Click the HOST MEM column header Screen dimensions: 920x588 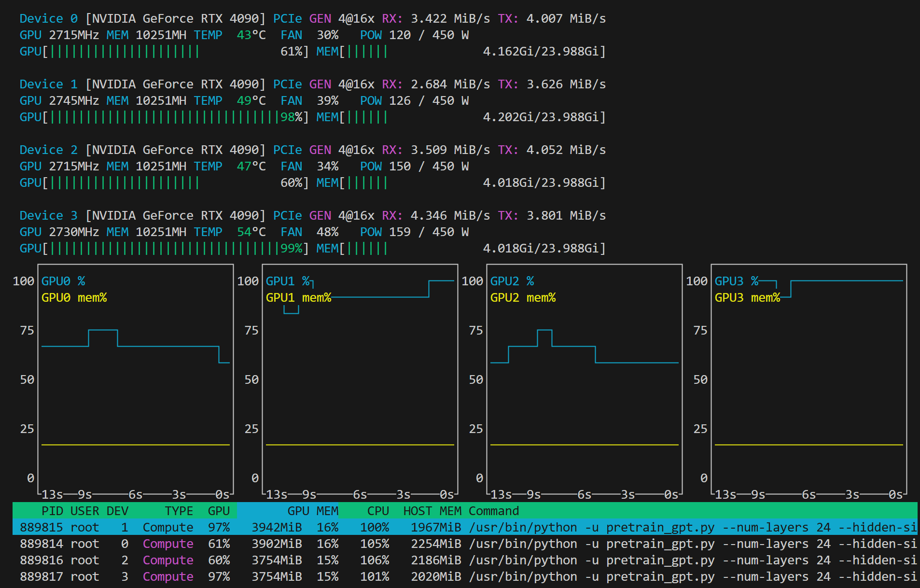[x=432, y=511]
